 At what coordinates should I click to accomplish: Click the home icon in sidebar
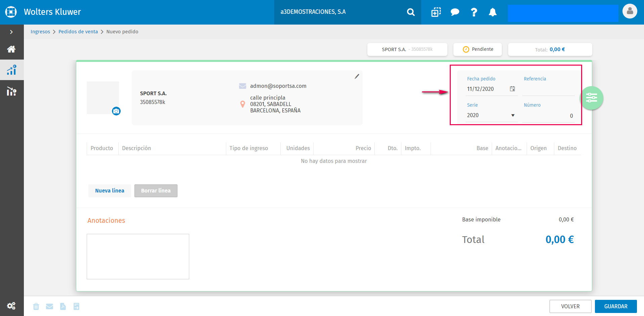coord(11,49)
